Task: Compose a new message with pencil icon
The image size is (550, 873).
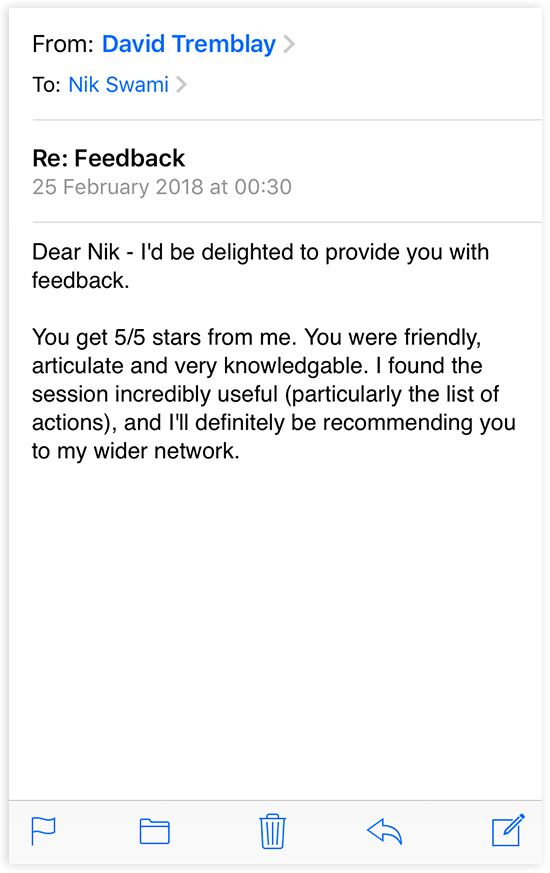Action: tap(508, 830)
